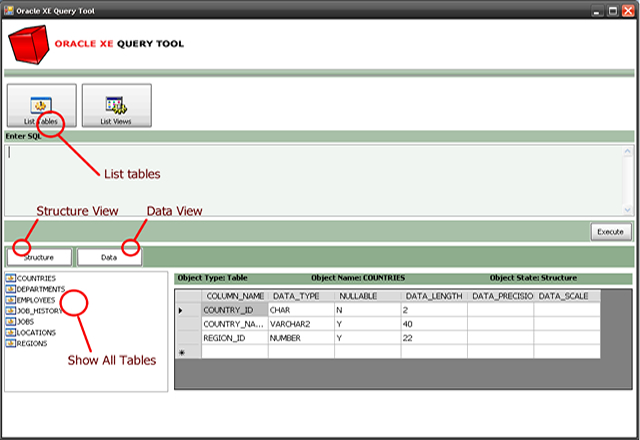Click the COUNTRY_NA... cell
640x440 pixels.
pyautogui.click(x=235, y=324)
